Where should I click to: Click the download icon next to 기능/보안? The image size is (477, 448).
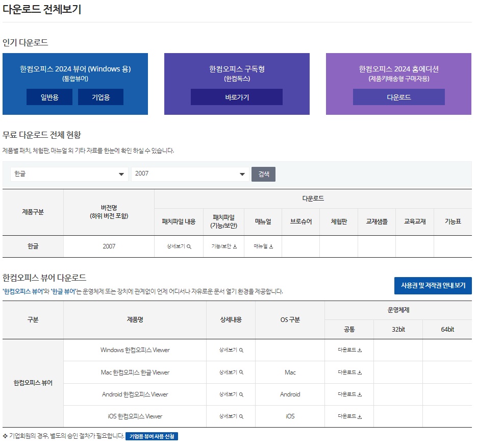coord(235,246)
